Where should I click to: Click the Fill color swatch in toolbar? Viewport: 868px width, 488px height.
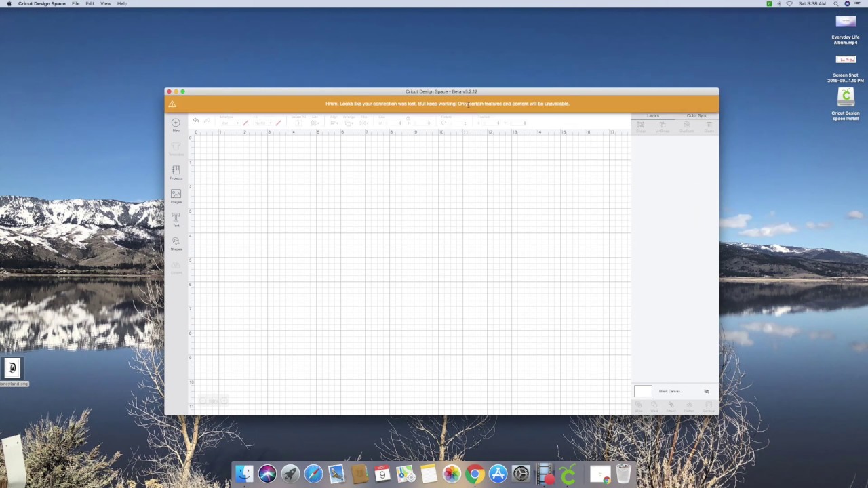278,123
